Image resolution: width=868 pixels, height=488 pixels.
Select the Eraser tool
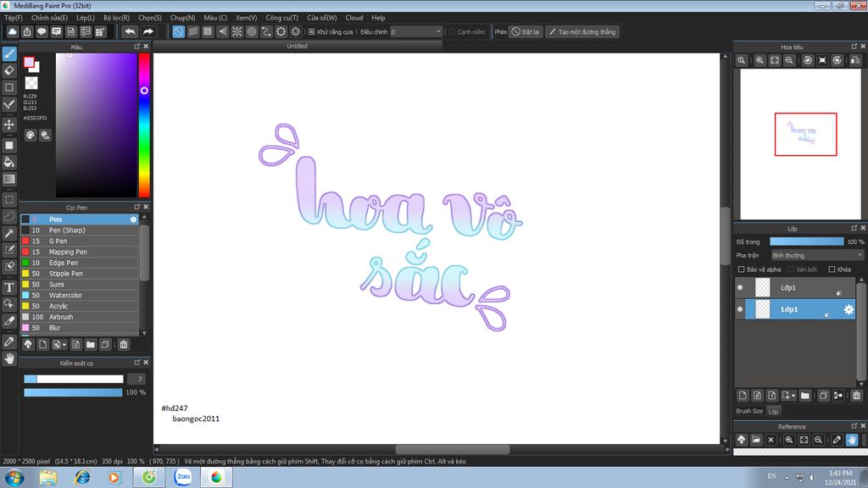[9, 70]
